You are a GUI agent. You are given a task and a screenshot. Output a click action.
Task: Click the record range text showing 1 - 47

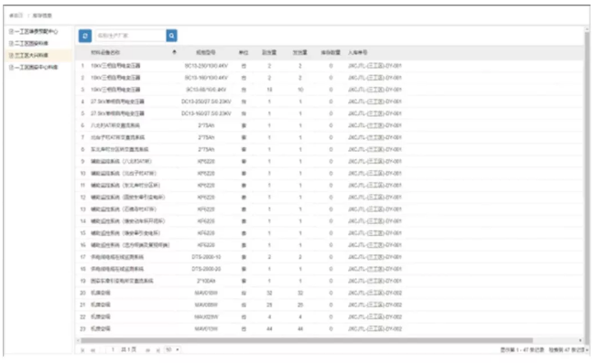coord(522,350)
